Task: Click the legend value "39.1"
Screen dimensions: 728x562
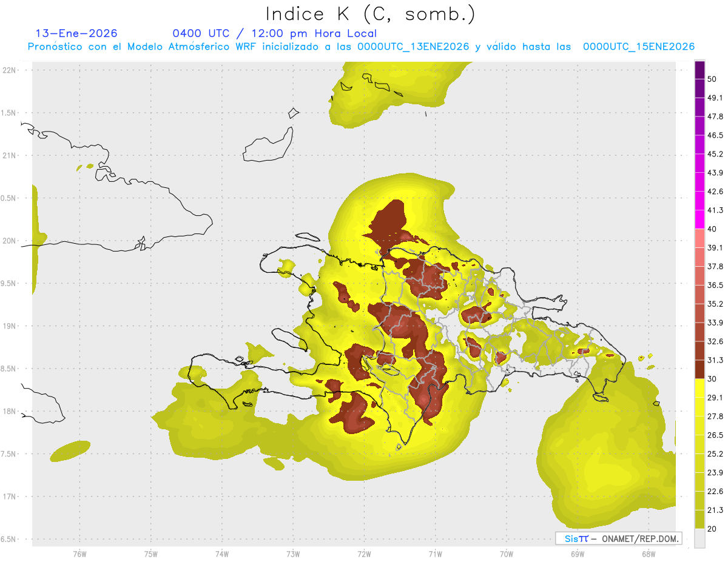Action: coord(715,248)
